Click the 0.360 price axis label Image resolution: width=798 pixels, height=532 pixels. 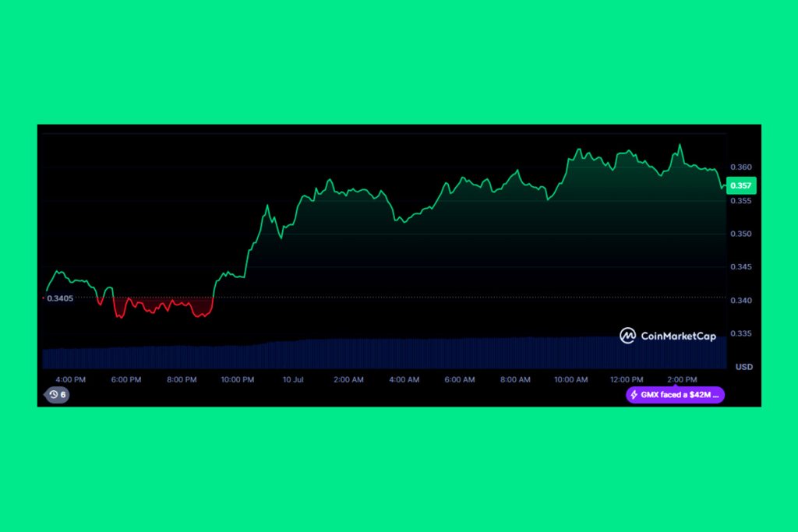pos(741,167)
